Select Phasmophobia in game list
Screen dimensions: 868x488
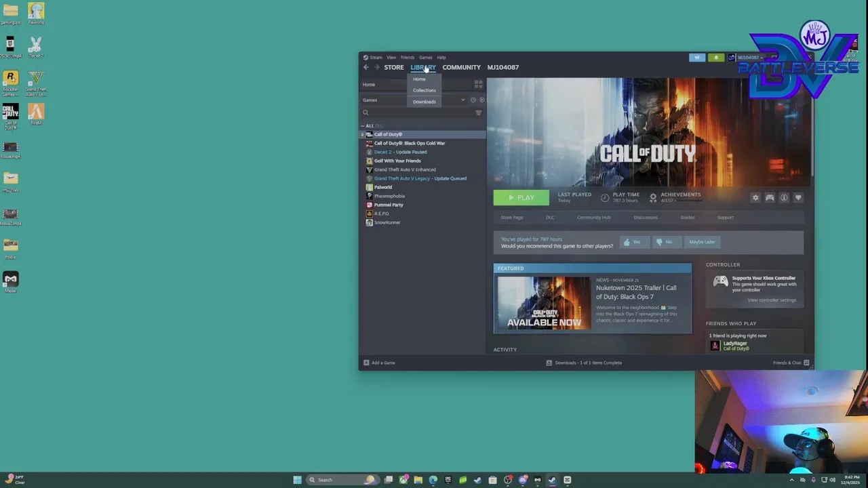coord(389,196)
